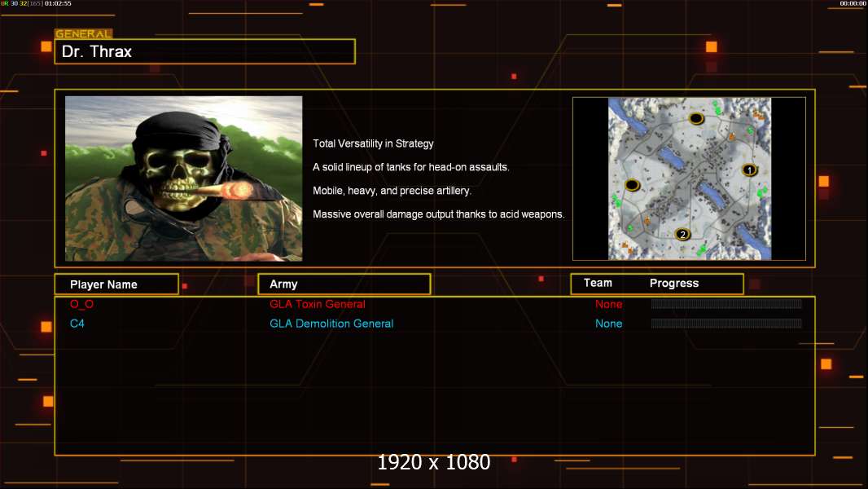This screenshot has height=489, width=868.
Task: Select player name C4
Action: coord(77,324)
